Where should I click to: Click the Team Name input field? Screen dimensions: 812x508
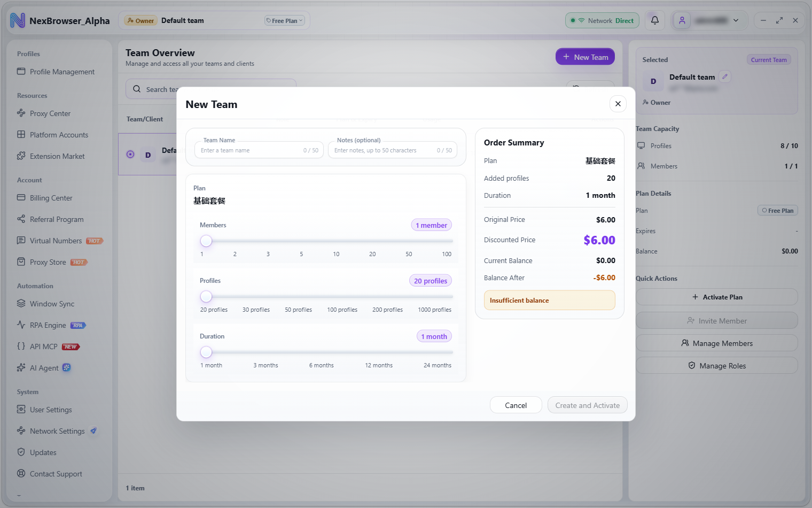[259, 150]
